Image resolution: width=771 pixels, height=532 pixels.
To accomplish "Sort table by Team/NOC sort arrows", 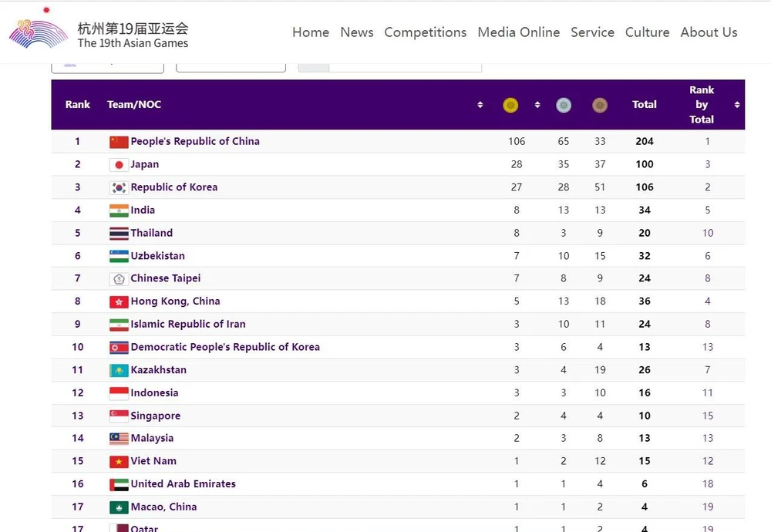I will tap(480, 105).
